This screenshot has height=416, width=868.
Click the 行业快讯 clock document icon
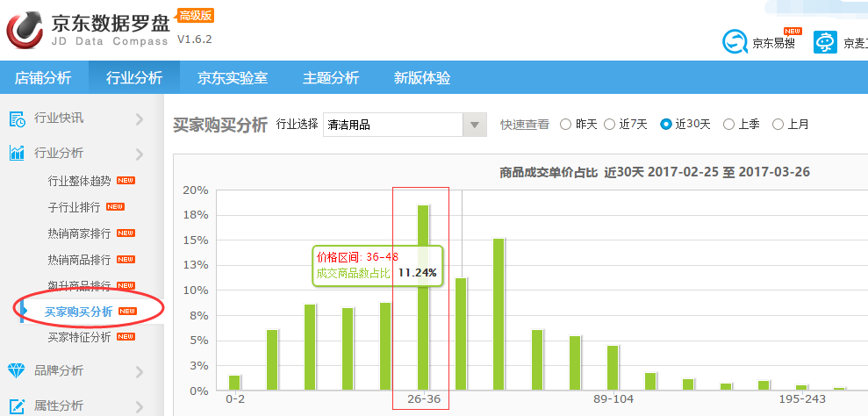[18, 118]
